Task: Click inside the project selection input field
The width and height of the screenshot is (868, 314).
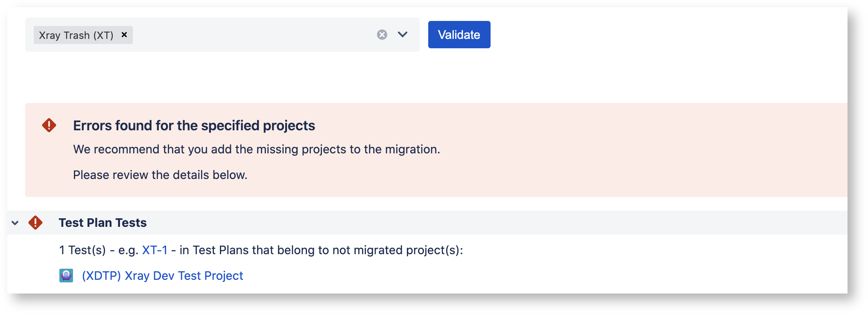Action: tap(222, 35)
